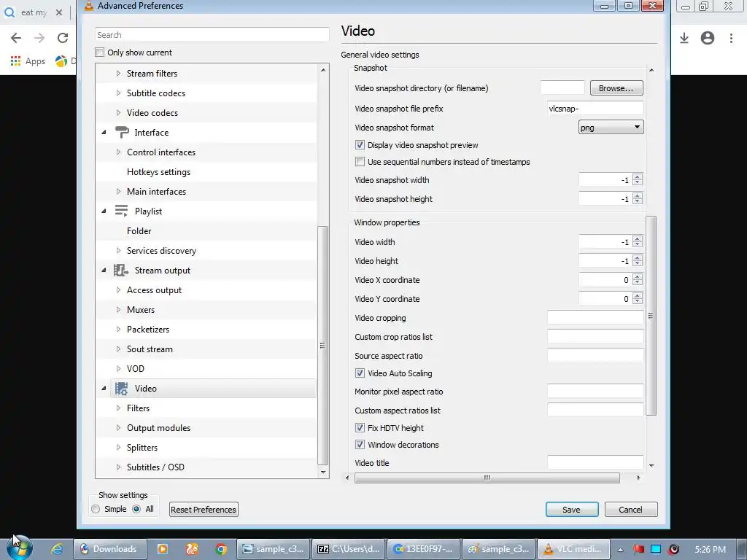Click network monitor tray icon
This screenshot has width=747, height=560.
[656, 549]
